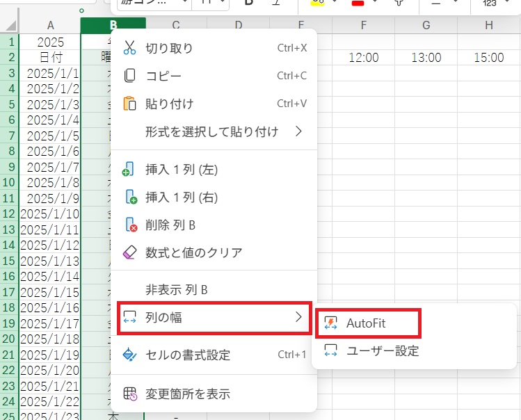Click the 12:00 cell

(x=364, y=58)
